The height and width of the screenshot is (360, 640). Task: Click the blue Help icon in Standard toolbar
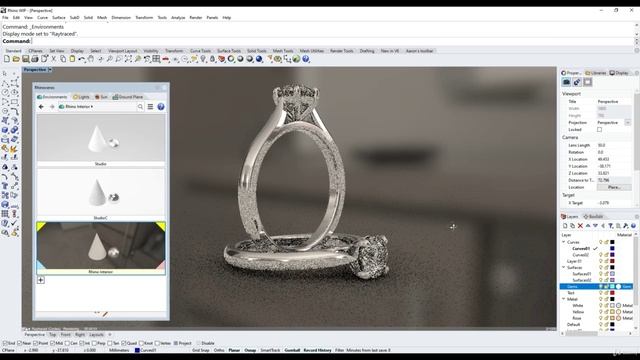coord(306,59)
